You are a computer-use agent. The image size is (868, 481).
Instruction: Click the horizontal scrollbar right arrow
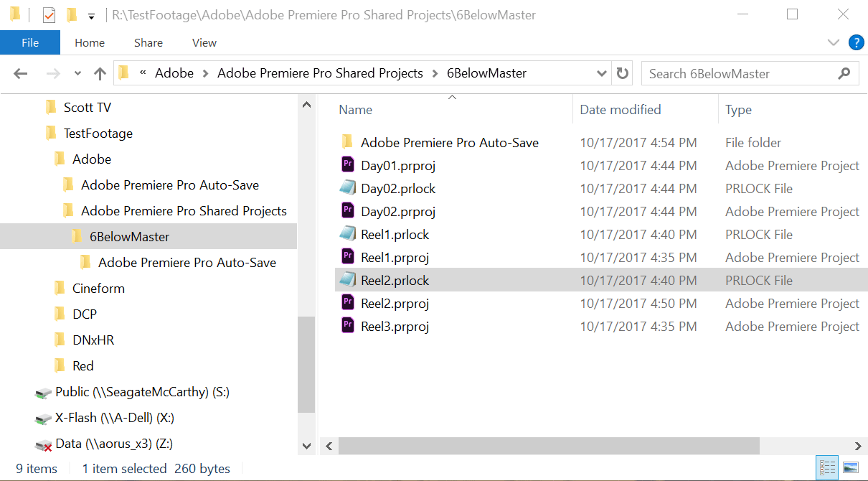pos(858,445)
